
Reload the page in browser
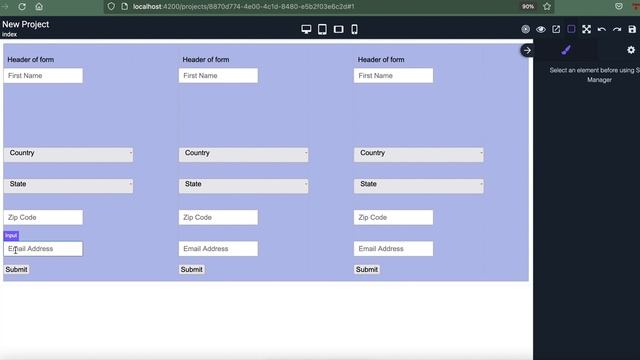(22, 7)
